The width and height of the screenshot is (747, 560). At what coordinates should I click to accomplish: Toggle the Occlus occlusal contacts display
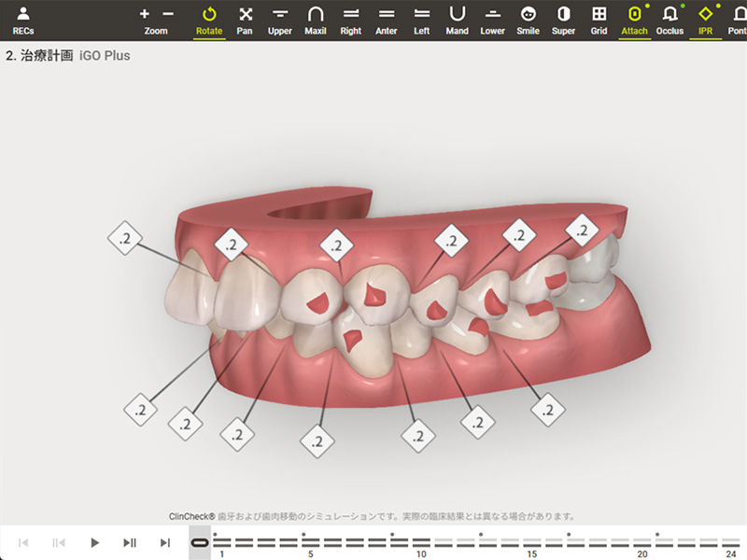669,20
